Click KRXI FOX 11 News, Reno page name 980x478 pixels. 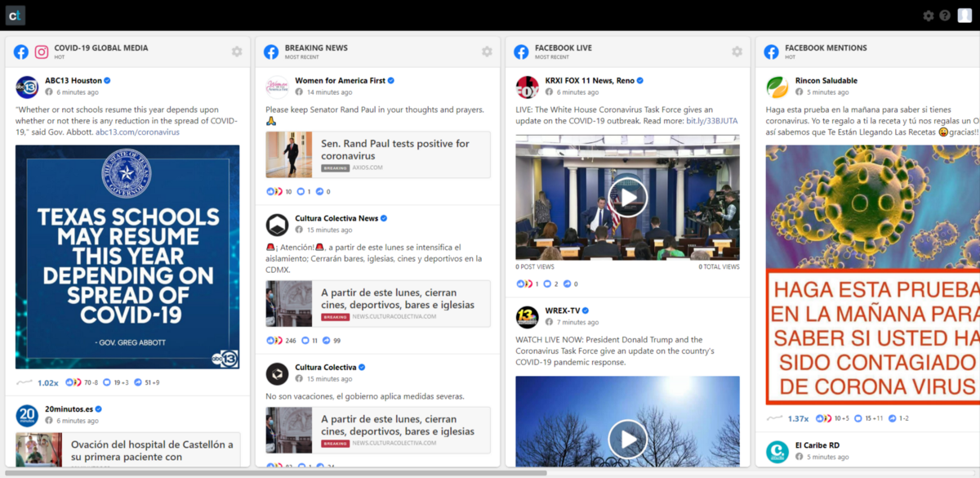(590, 81)
